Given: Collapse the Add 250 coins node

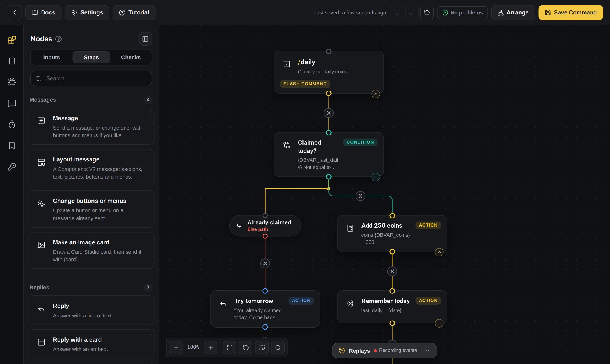Looking at the screenshot, I should (439, 252).
